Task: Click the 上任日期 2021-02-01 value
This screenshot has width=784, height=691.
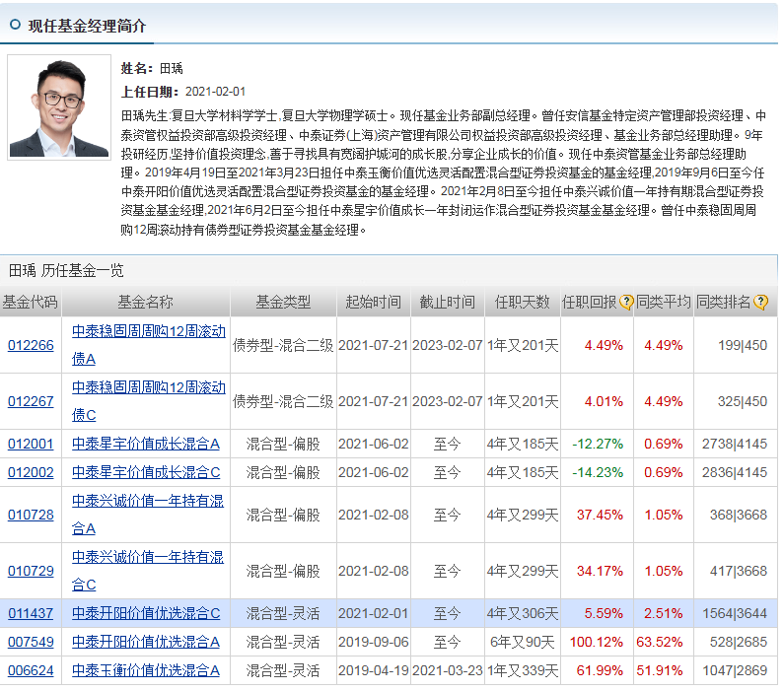Action: tap(216, 92)
